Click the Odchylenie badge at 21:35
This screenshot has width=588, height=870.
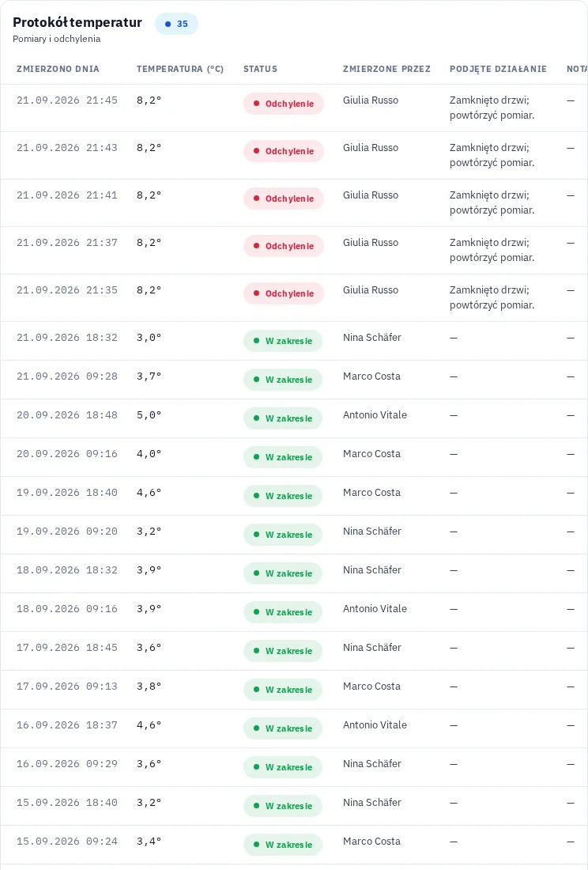tap(283, 293)
